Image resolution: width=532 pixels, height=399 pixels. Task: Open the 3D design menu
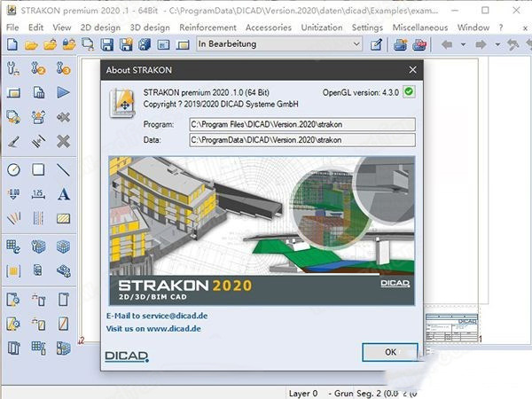click(150, 27)
